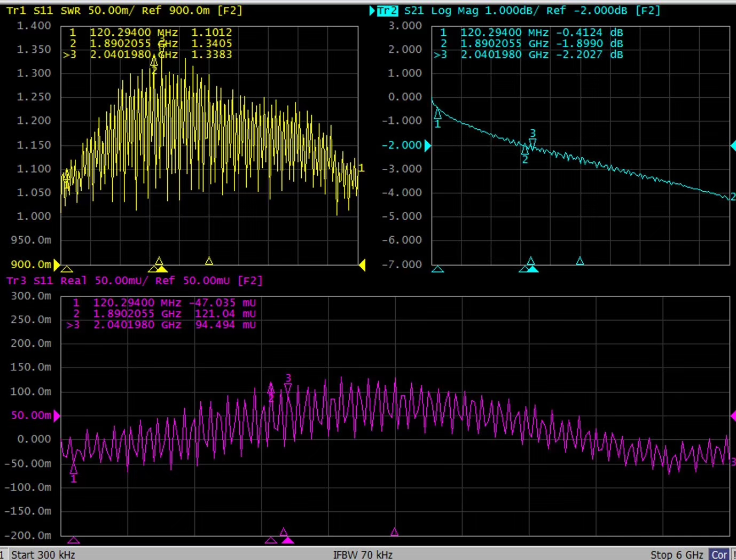
Task: Click filled magenta marker indicator on bottom axis
Action: (x=288, y=540)
